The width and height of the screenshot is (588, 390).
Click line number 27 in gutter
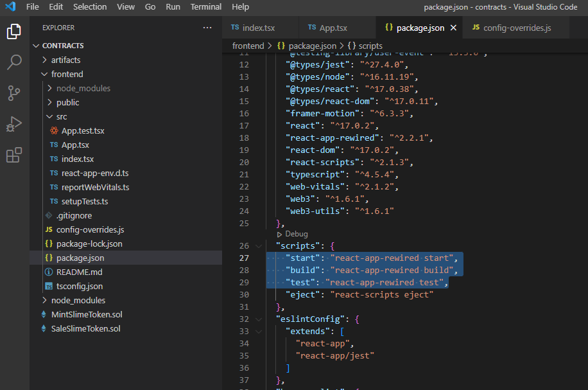(244, 258)
